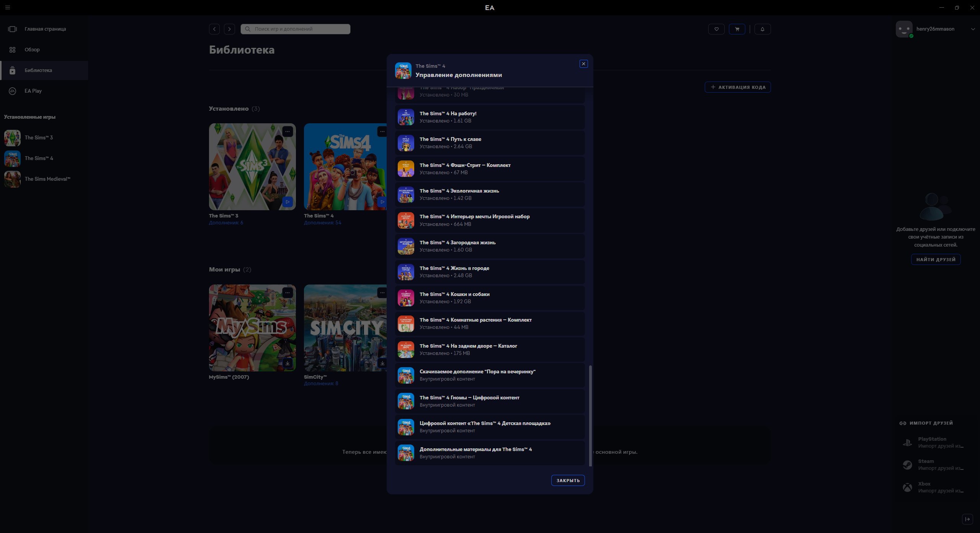The width and height of the screenshot is (980, 533).
Task: Click the АКТИВАЦИЯ КОДА button
Action: 738,87
